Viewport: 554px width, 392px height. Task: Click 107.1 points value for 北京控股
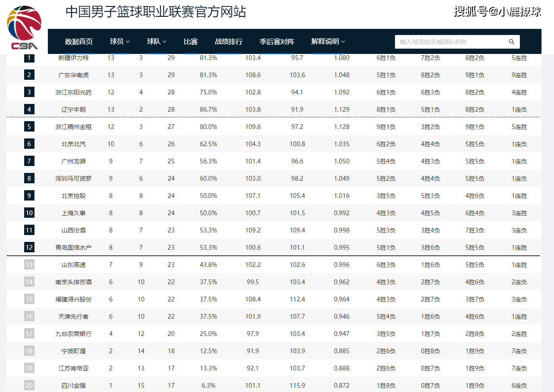(x=253, y=196)
